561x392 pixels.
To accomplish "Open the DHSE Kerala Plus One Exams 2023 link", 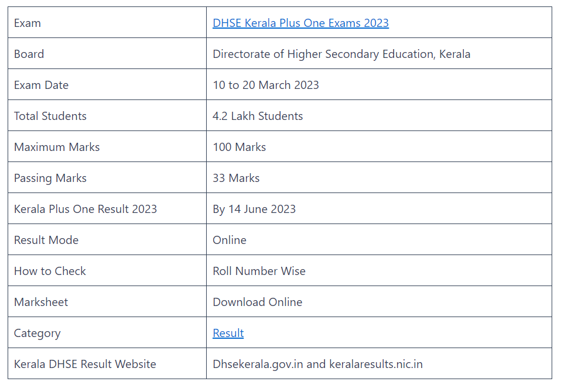I will tap(300, 23).
